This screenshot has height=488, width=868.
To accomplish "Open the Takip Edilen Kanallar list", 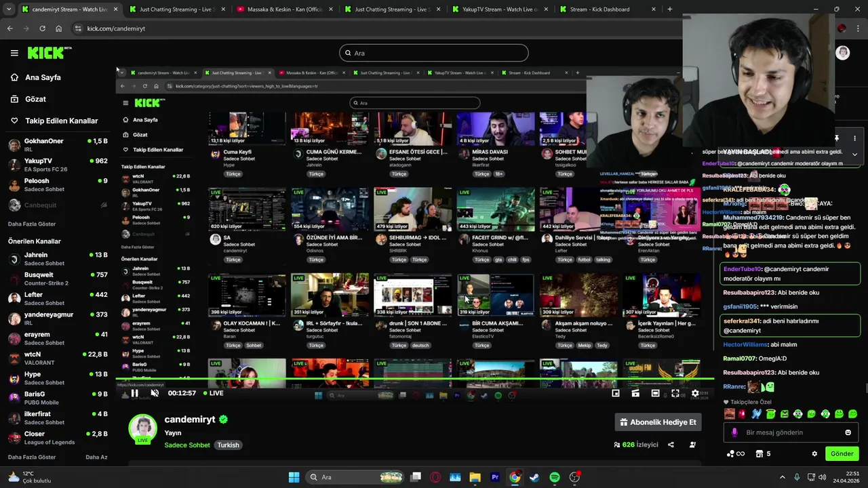I will coord(54,121).
